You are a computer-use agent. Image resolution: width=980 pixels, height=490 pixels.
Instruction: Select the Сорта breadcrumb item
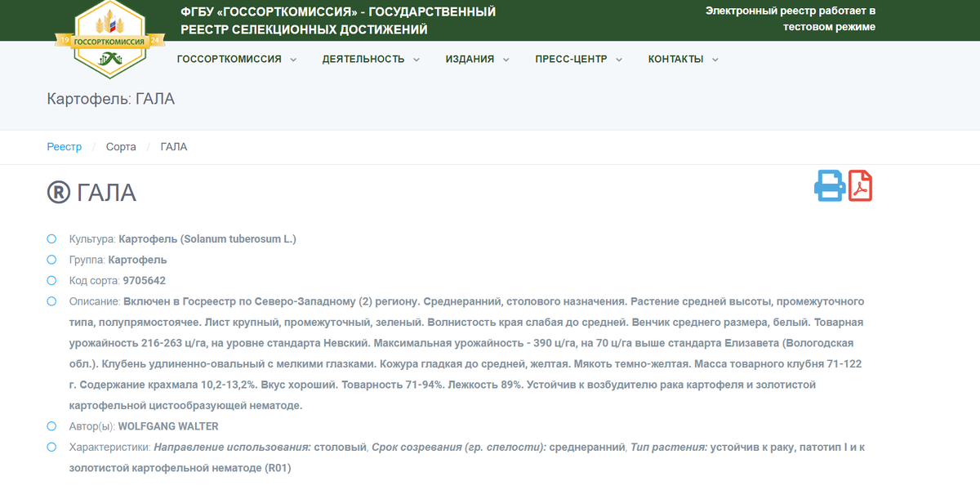[121, 147]
